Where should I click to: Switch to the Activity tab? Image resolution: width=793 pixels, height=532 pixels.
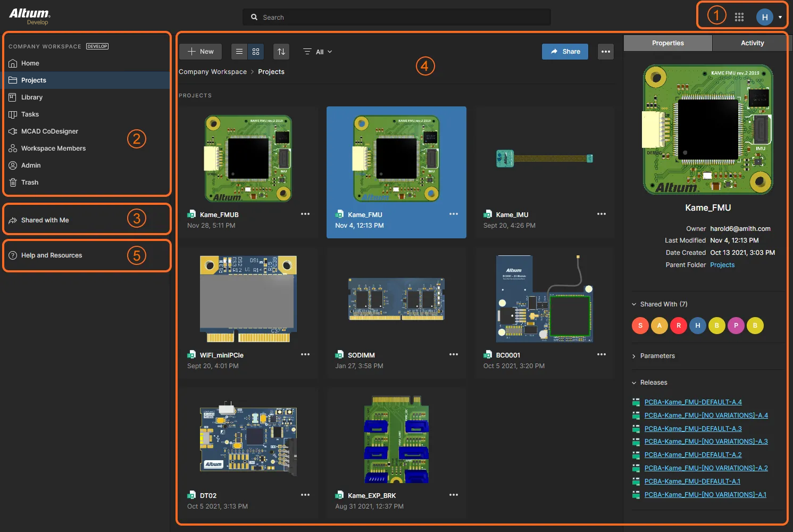point(752,43)
